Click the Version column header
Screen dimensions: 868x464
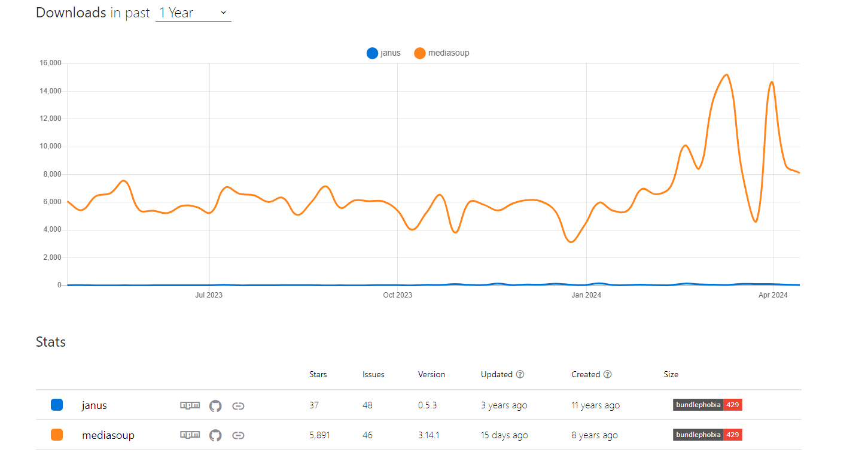(431, 374)
